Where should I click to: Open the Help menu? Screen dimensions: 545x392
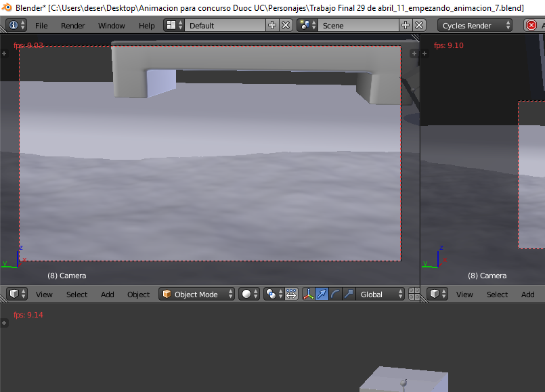point(147,25)
